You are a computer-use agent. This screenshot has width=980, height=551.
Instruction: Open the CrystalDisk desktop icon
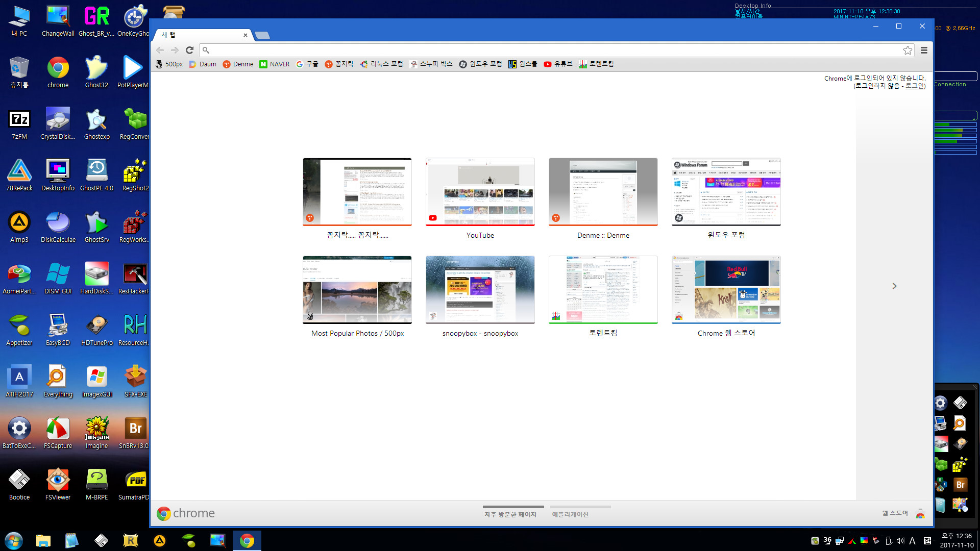(58, 124)
